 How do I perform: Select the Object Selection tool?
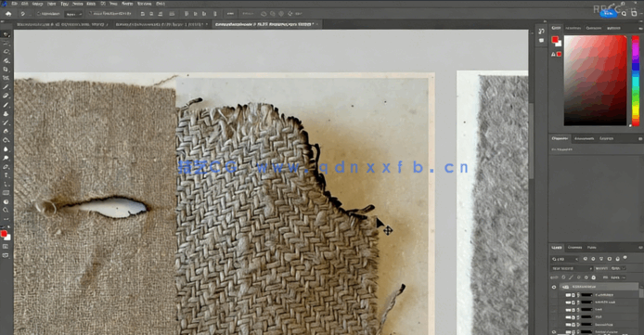[x=6, y=60]
